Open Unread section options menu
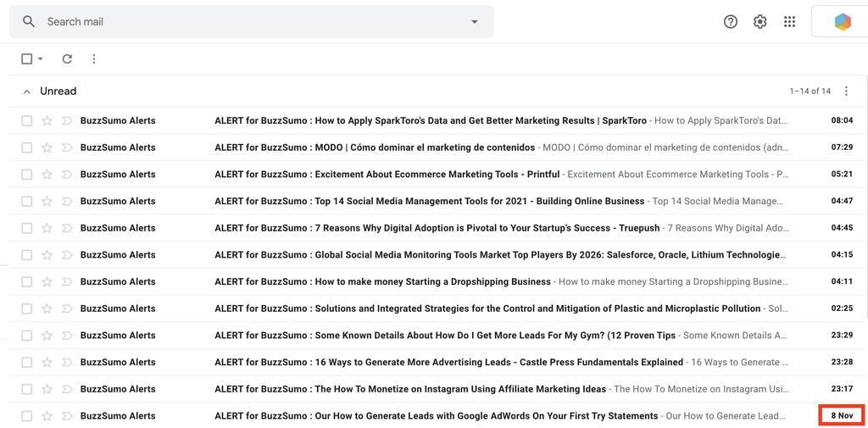The width and height of the screenshot is (868, 428). pos(846,92)
